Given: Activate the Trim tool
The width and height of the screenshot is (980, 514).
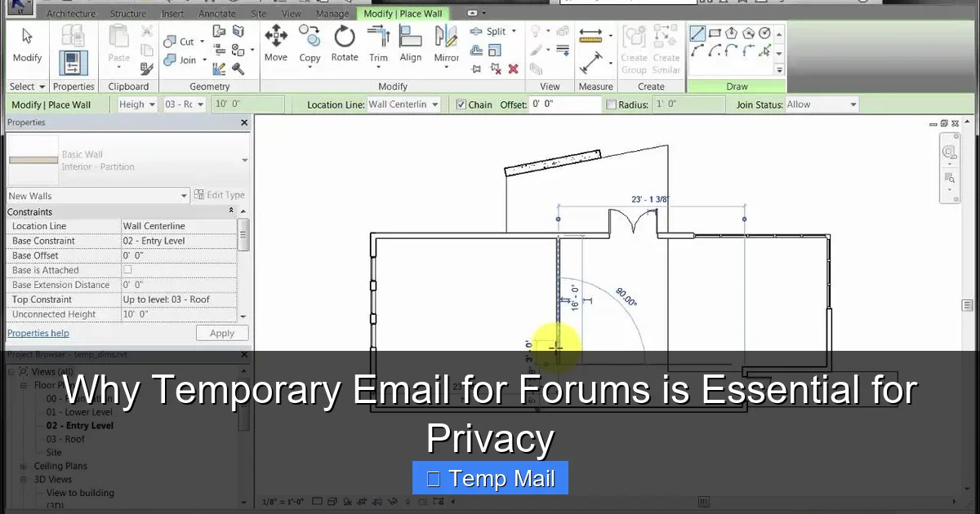Looking at the screenshot, I should (378, 45).
